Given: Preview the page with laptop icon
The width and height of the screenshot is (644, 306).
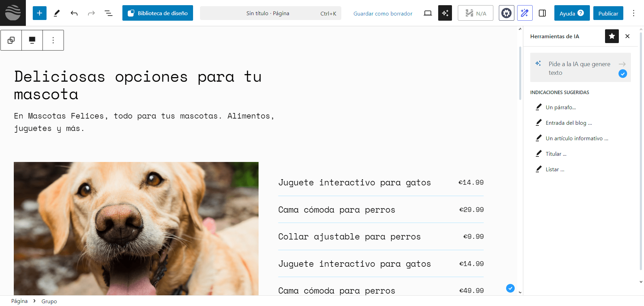Looking at the screenshot, I should [x=428, y=13].
